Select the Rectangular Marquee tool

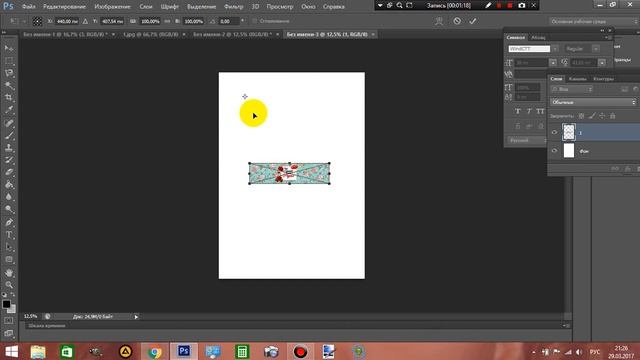click(9, 61)
